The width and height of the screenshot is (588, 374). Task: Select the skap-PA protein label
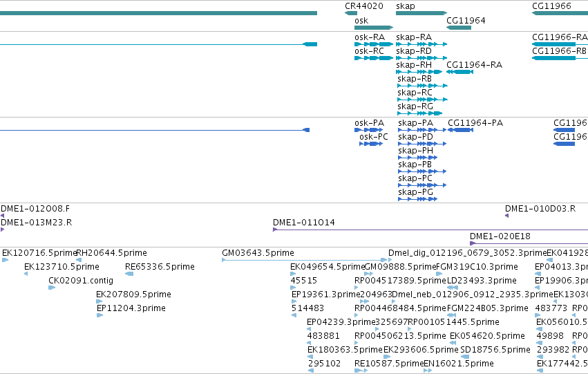(415, 123)
